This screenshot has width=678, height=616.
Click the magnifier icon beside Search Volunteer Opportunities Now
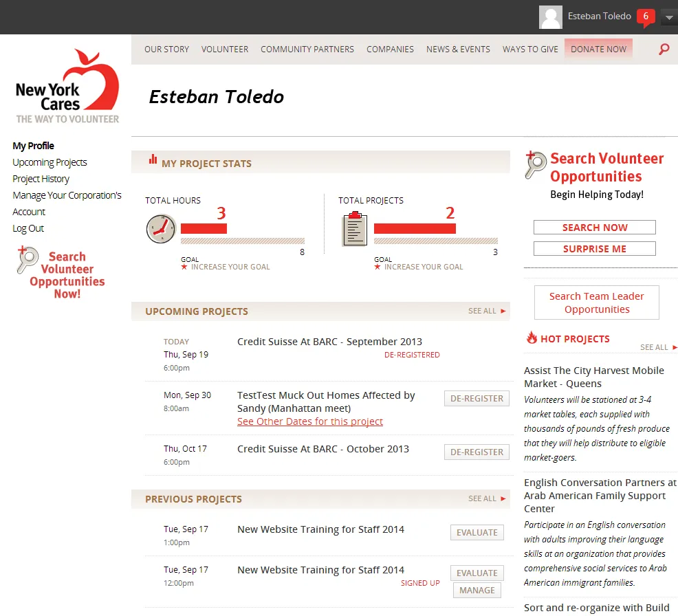coord(28,260)
